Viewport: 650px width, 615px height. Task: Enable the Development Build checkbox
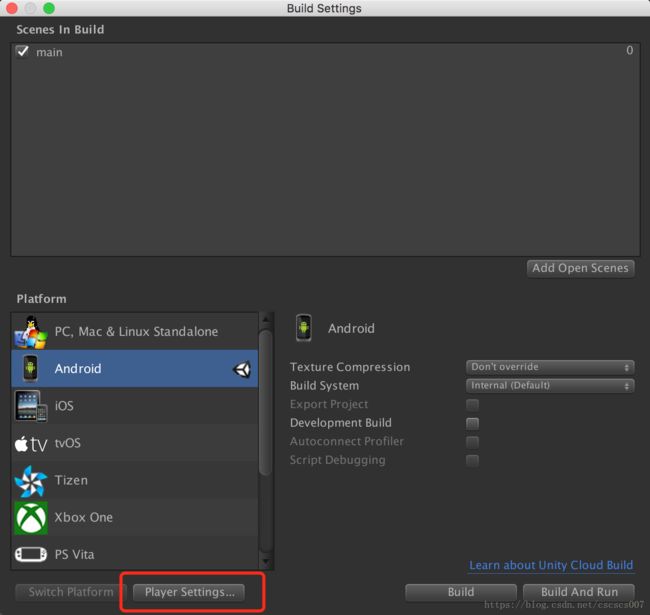point(472,423)
